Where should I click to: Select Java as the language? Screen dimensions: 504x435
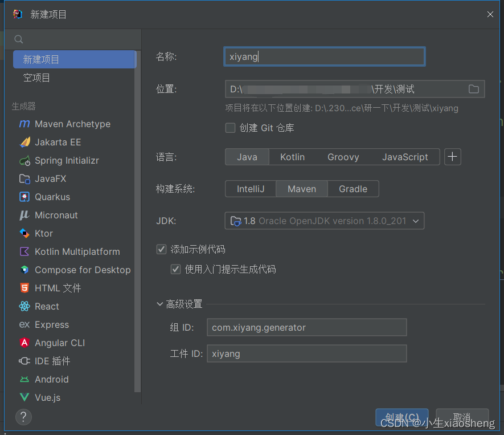pyautogui.click(x=247, y=157)
